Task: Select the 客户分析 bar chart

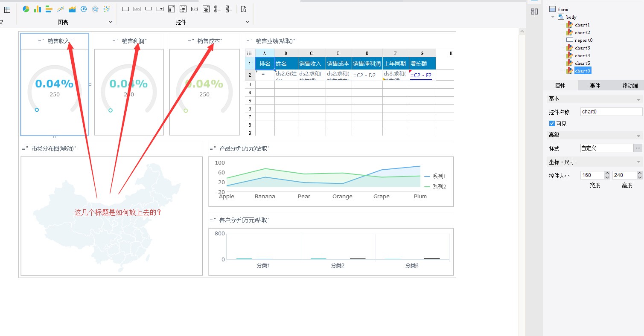Action: pos(331,252)
